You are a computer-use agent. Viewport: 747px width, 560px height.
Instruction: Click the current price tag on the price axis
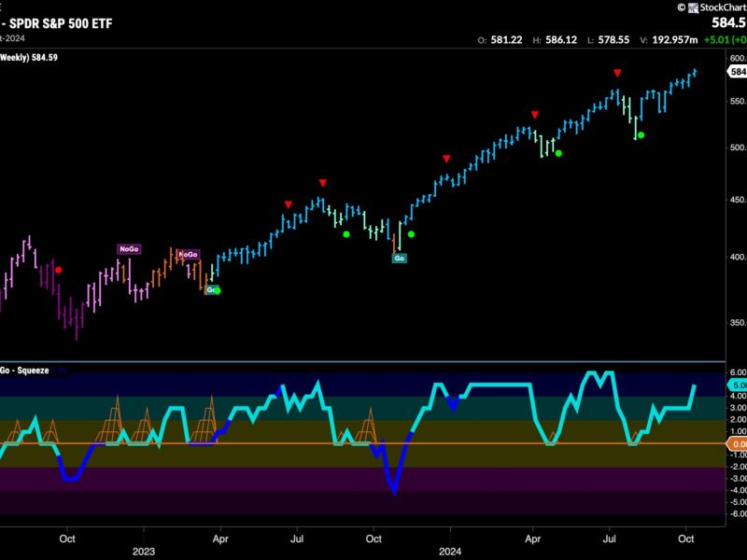pyautogui.click(x=737, y=72)
